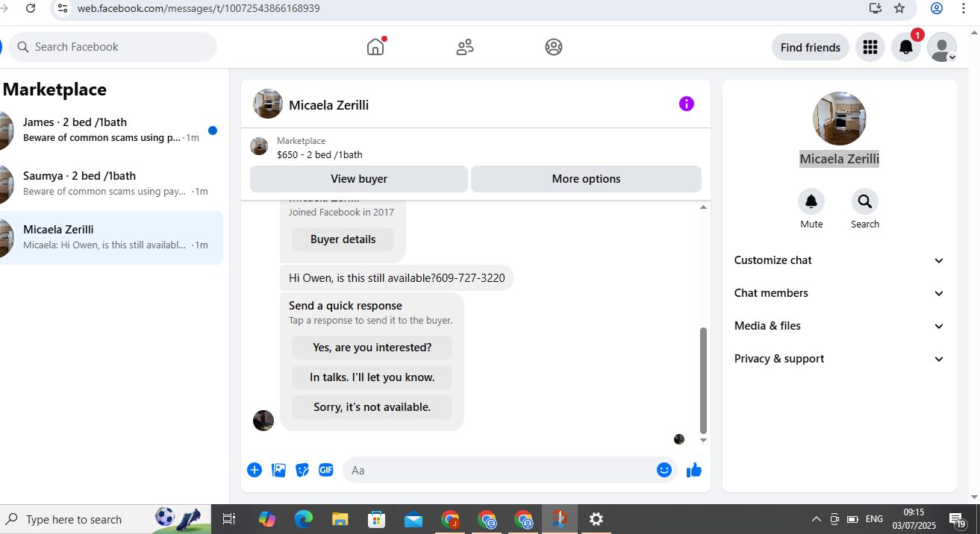Open the Facebook menu grid icon

point(870,47)
